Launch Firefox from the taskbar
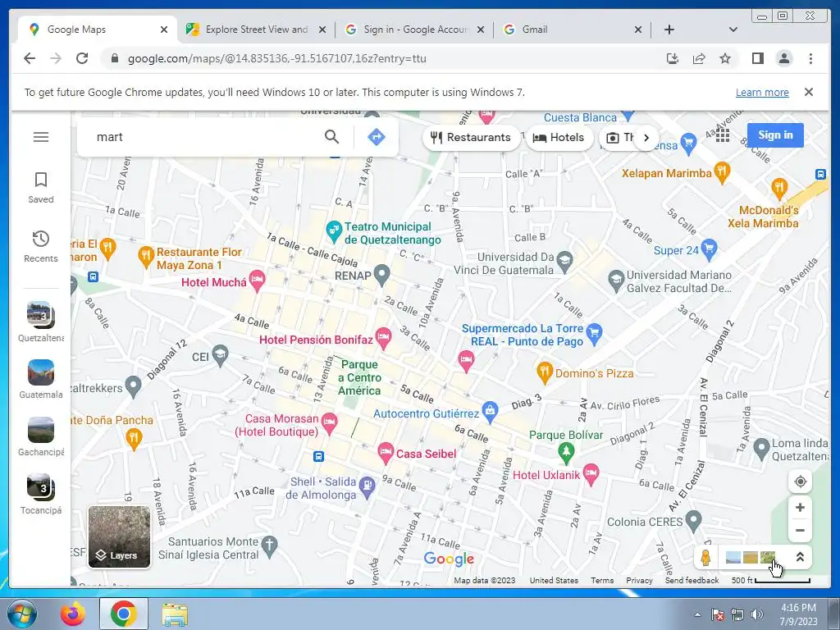840x630 pixels. [73, 614]
